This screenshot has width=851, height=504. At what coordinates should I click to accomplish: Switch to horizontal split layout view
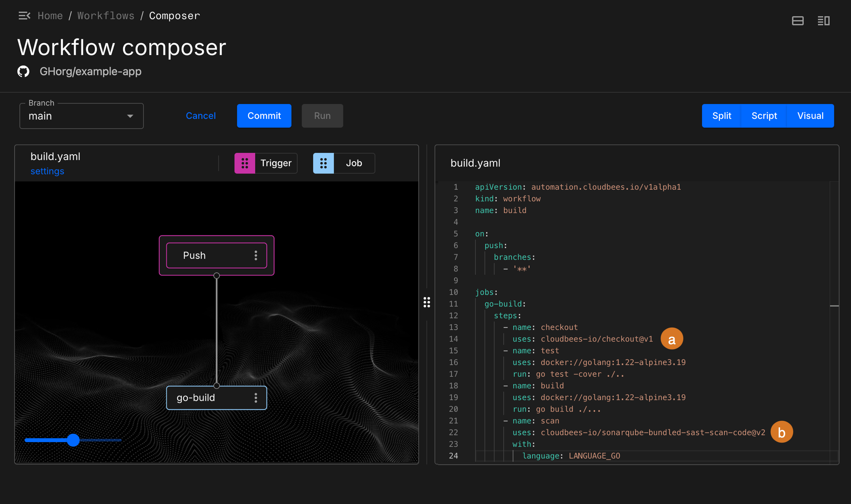[x=797, y=21]
